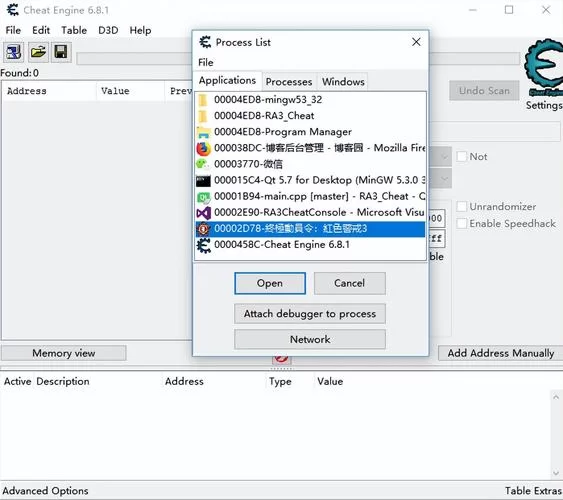Screen dimensions: 563x500
Task: Click the open folder load table icon
Action: pos(38,52)
